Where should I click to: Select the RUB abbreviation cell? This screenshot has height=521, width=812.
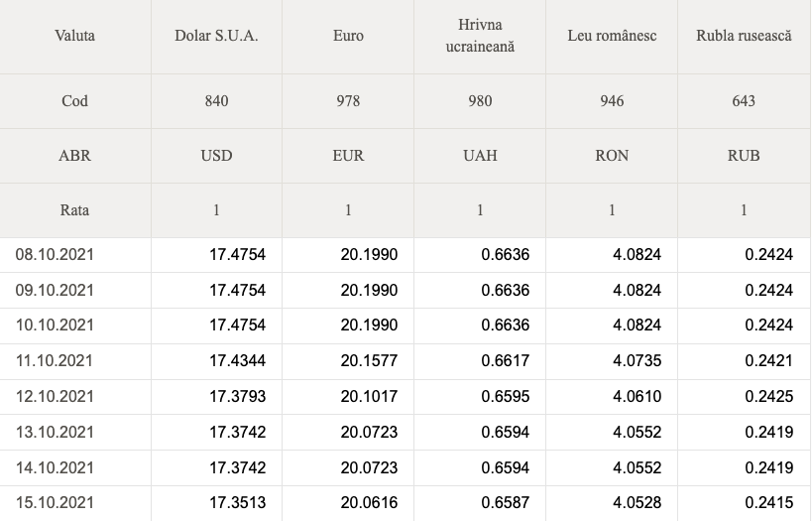tap(744, 156)
